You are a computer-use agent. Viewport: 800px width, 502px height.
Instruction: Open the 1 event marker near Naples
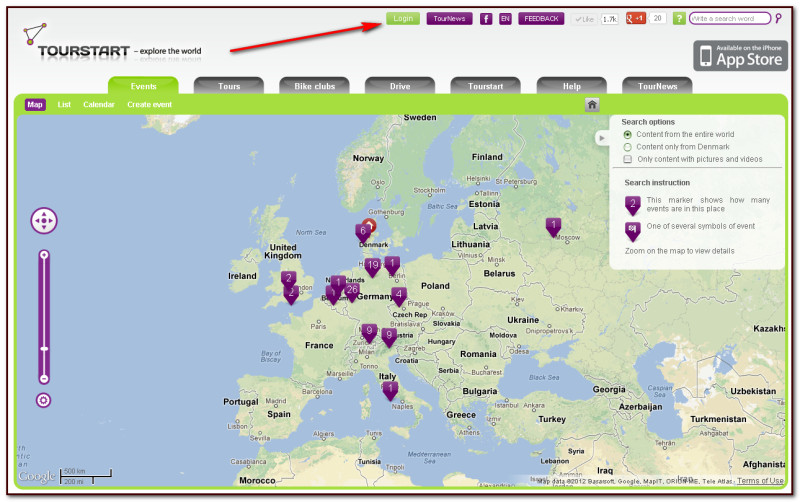[x=390, y=391]
